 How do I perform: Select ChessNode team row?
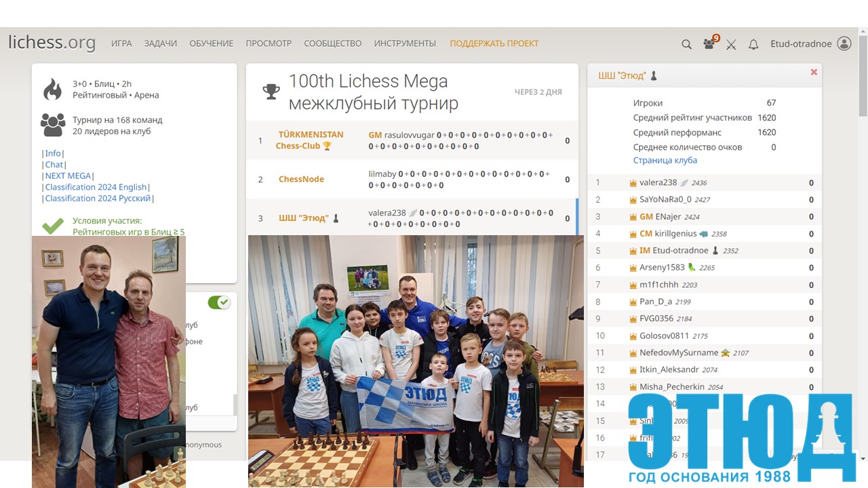coord(412,180)
